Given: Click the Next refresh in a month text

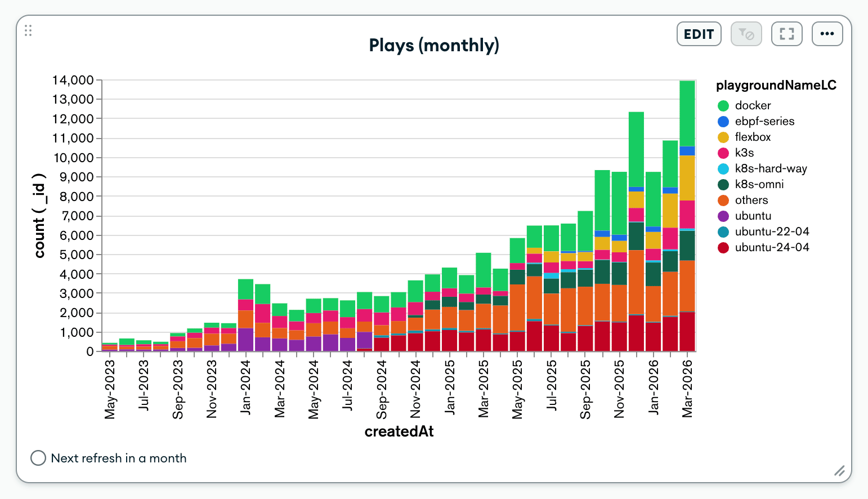Looking at the screenshot, I should 118,458.
